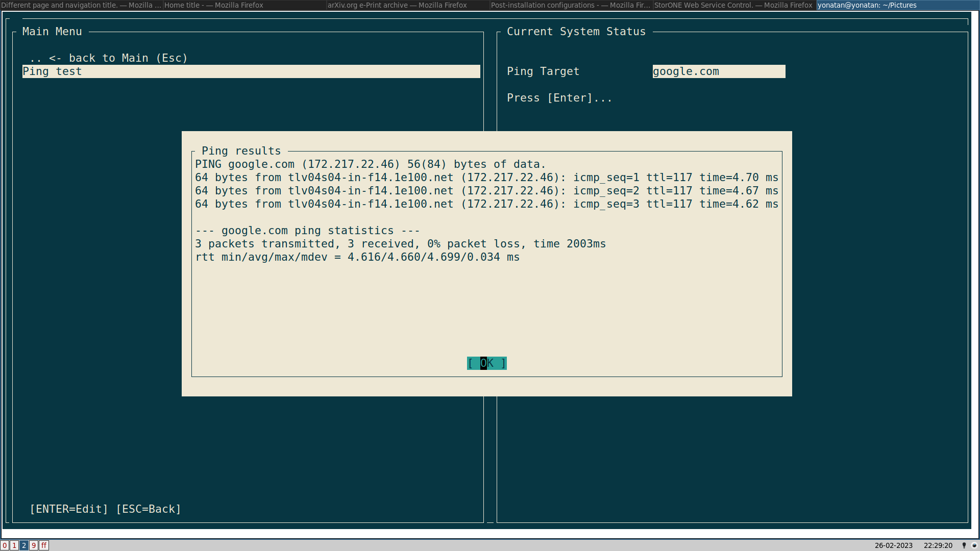
Task: Choose back to Main (Esc) entry
Action: point(108,58)
